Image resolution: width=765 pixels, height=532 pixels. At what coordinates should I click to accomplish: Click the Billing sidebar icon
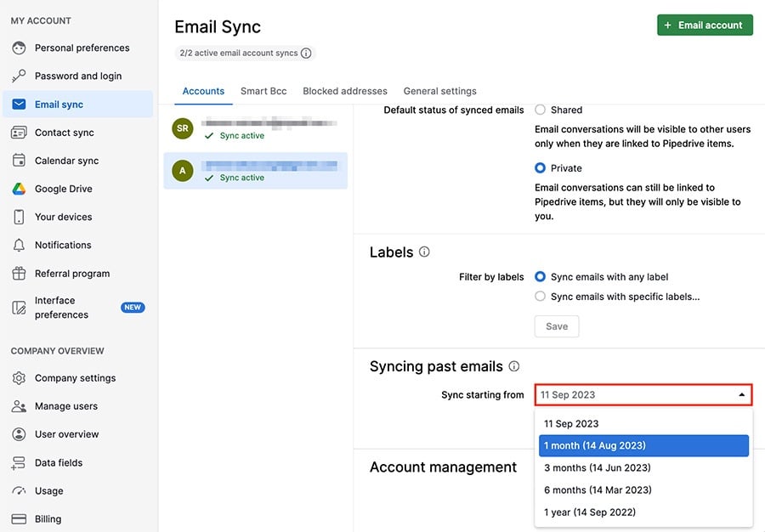tap(19, 518)
